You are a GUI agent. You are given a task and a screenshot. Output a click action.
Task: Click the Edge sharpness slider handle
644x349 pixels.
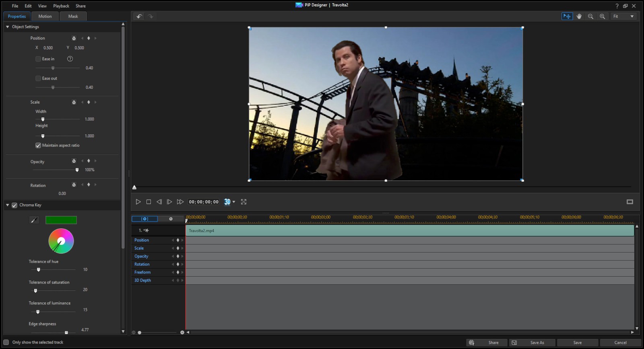click(x=66, y=333)
